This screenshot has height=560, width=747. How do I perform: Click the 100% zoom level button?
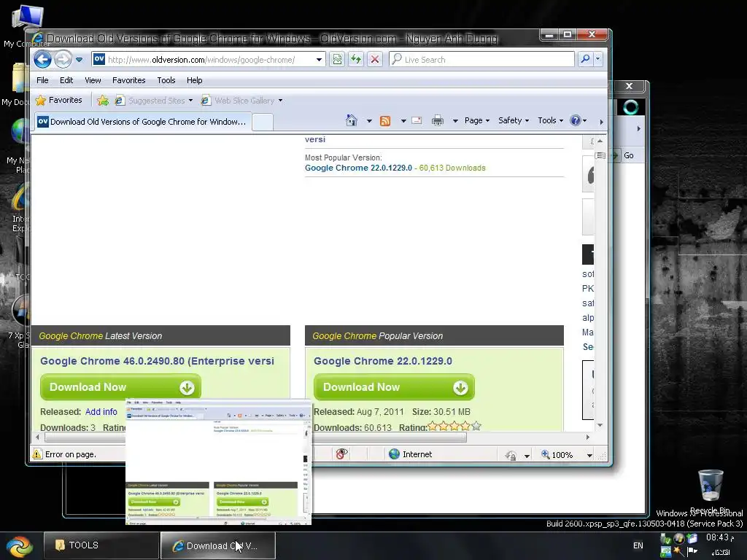click(557, 455)
